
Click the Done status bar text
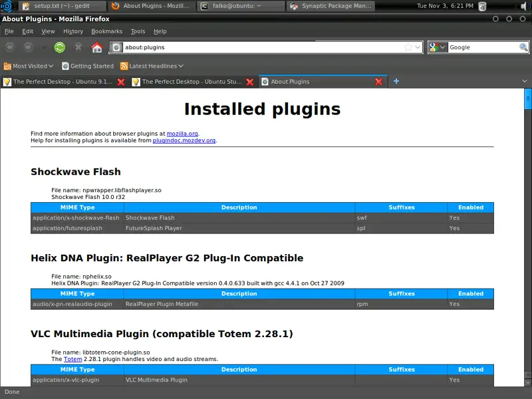(x=12, y=392)
